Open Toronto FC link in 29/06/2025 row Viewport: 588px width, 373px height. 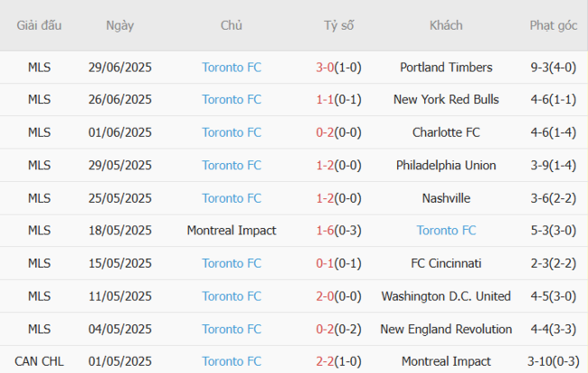tap(232, 67)
